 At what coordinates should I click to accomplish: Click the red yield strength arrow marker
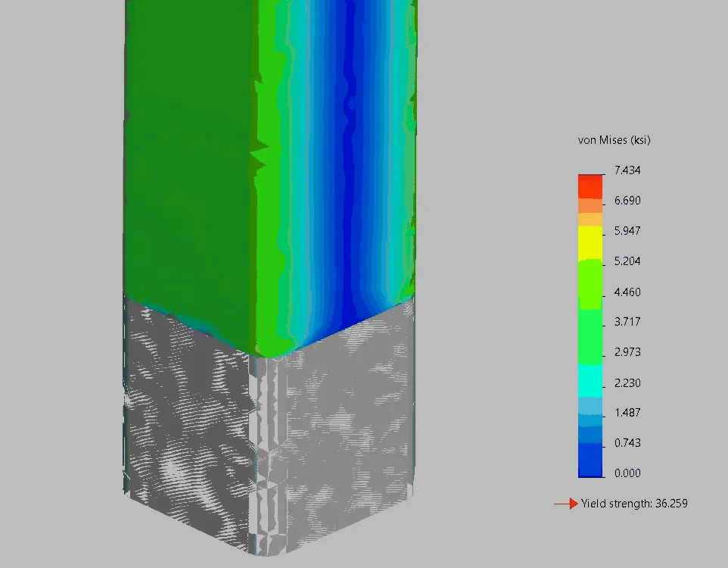pyautogui.click(x=566, y=504)
